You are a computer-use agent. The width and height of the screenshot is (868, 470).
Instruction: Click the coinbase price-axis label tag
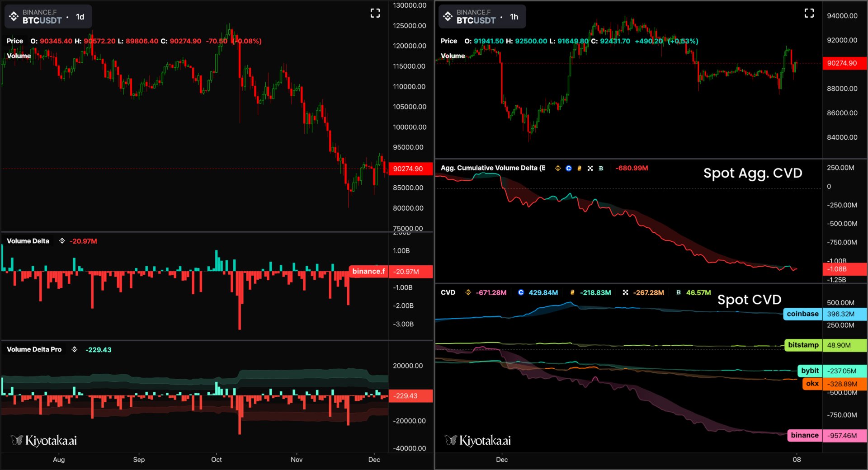[802, 314]
